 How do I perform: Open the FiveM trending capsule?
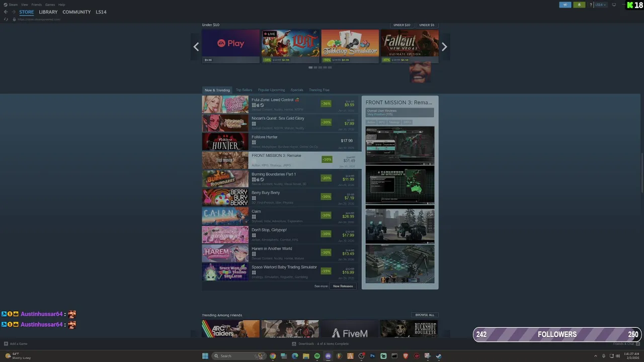pyautogui.click(x=349, y=329)
